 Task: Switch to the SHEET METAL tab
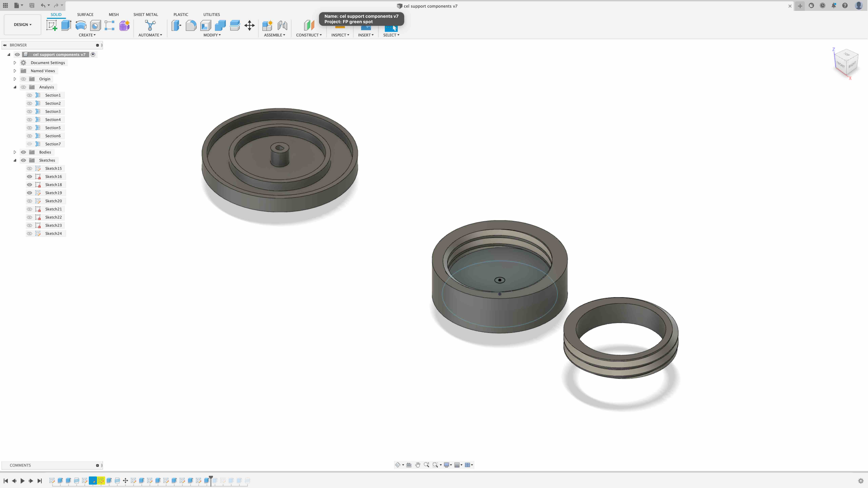(x=145, y=14)
